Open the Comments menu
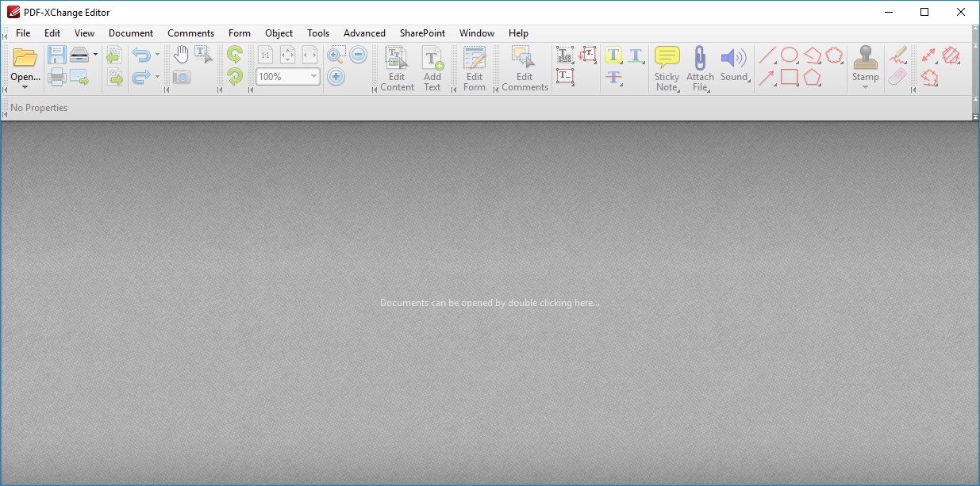980x486 pixels. [190, 33]
